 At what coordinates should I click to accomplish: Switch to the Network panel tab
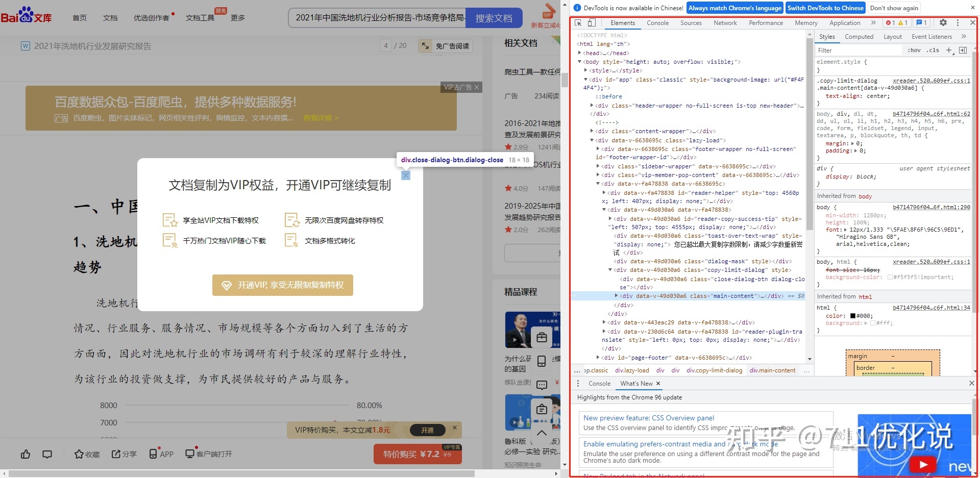pos(725,23)
